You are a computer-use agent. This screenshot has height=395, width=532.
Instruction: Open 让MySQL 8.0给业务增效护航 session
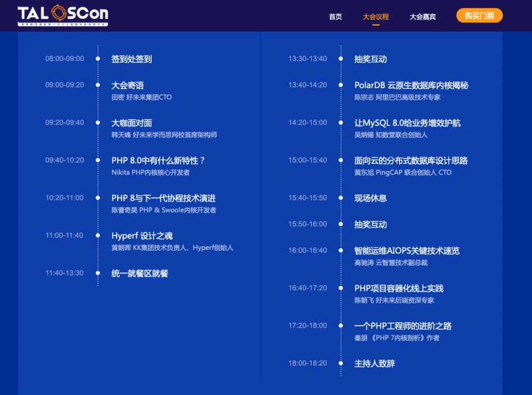407,123
